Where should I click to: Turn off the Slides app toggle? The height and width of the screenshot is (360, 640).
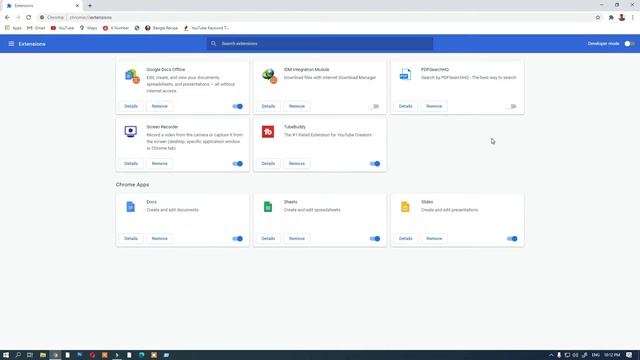coord(512,239)
